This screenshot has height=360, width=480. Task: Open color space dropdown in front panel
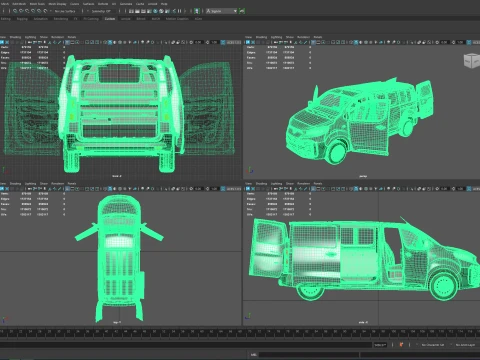pyautogui.click(x=234, y=42)
